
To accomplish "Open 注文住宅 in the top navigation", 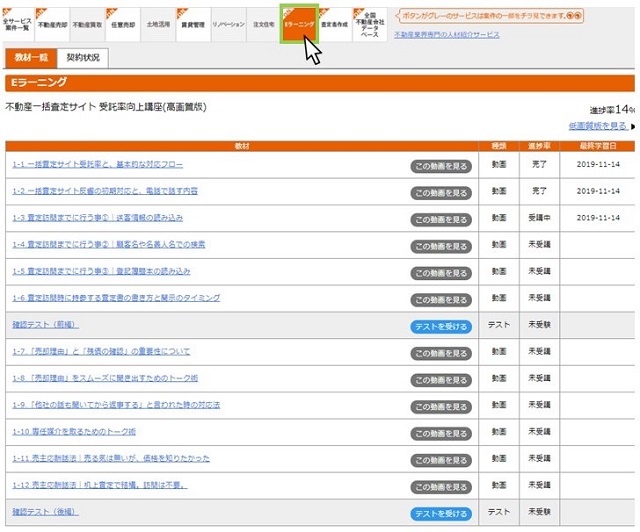I will pyautogui.click(x=263, y=22).
